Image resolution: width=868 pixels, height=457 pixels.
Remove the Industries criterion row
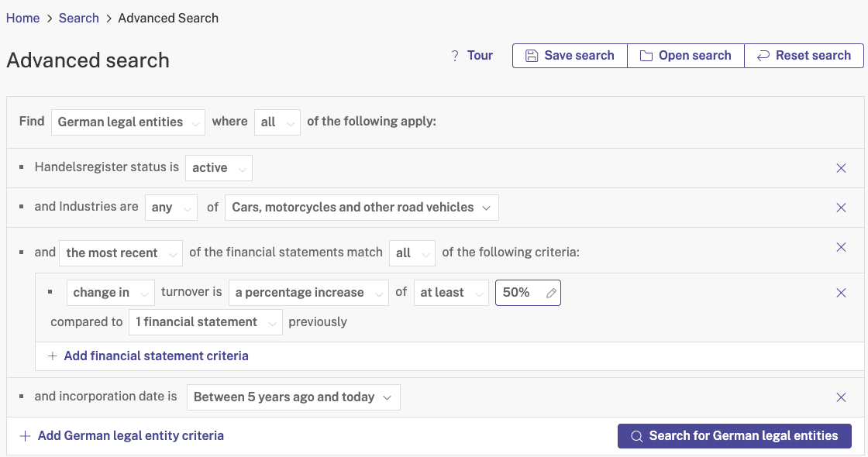click(x=841, y=208)
